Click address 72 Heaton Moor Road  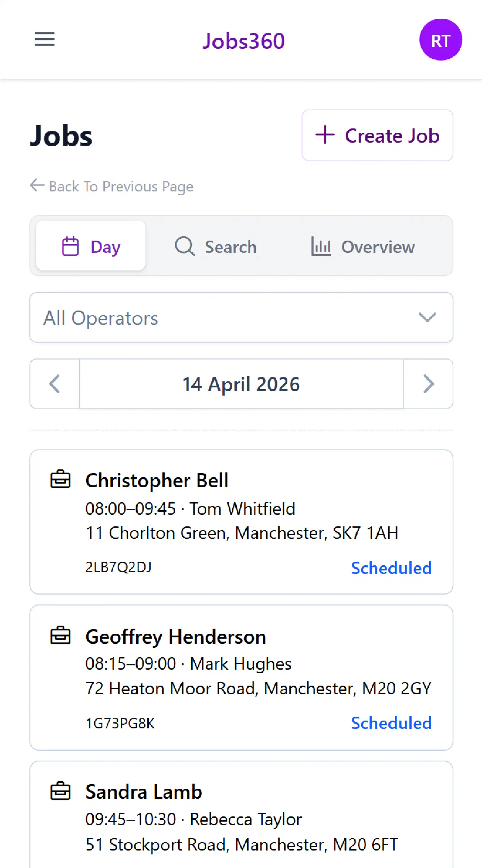(x=258, y=688)
